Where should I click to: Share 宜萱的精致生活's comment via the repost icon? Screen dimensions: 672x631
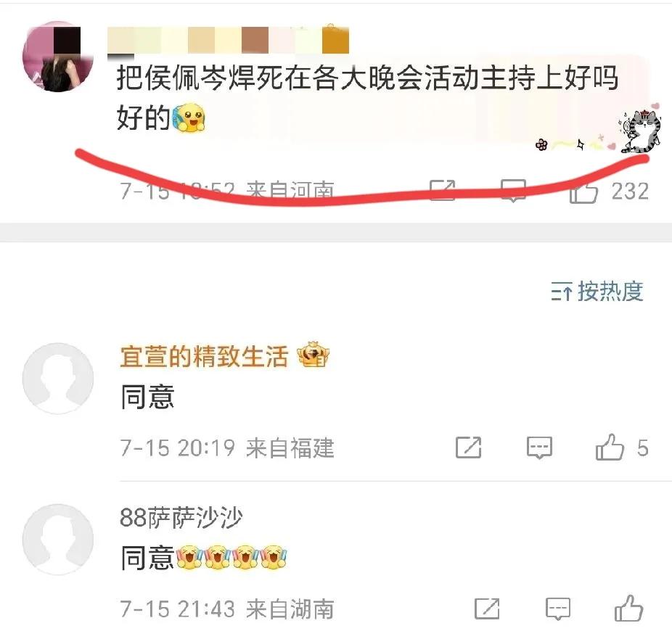coord(468,448)
